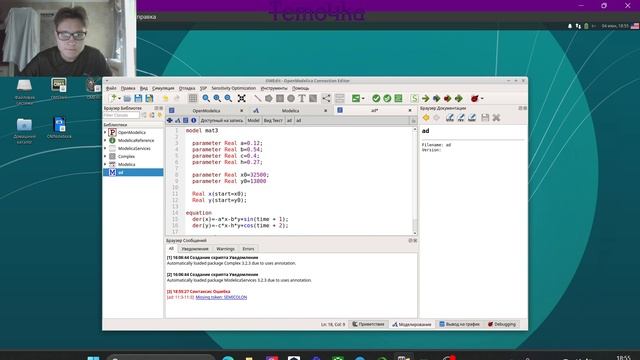Click the Save icon in toolbar

click(138, 98)
